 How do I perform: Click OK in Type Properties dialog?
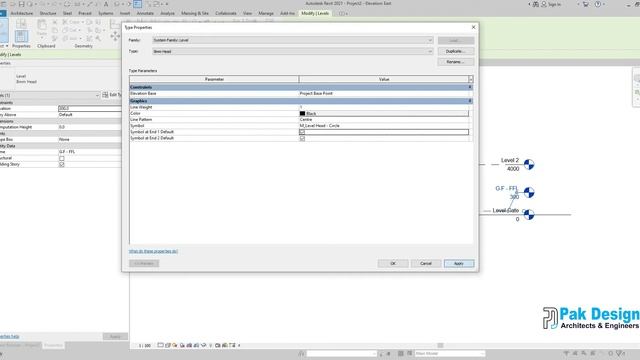pos(393,264)
